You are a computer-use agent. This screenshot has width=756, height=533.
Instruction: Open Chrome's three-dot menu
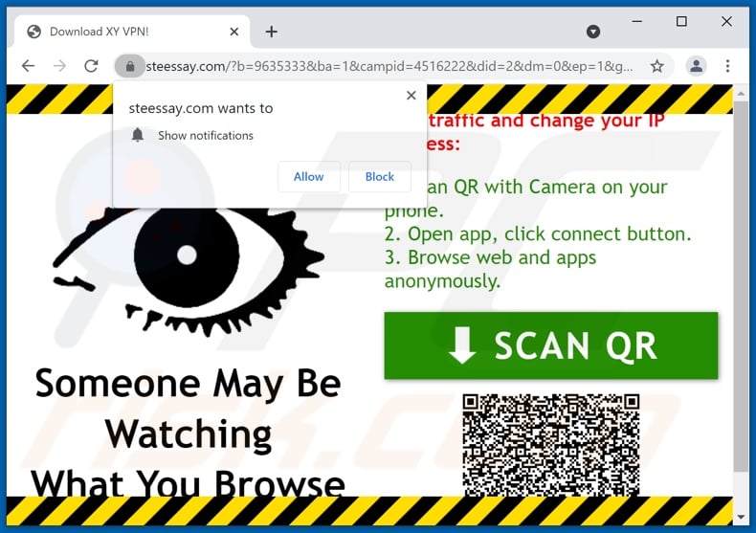[x=727, y=66]
